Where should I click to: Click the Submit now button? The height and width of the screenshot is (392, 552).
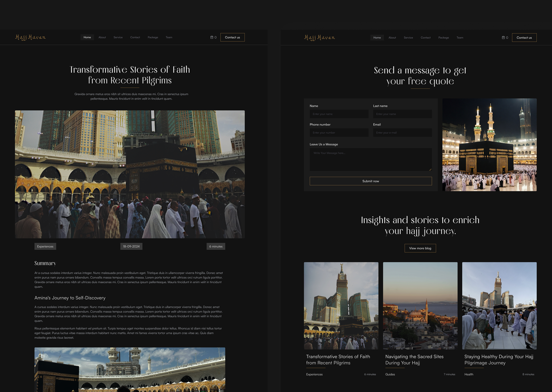370,181
